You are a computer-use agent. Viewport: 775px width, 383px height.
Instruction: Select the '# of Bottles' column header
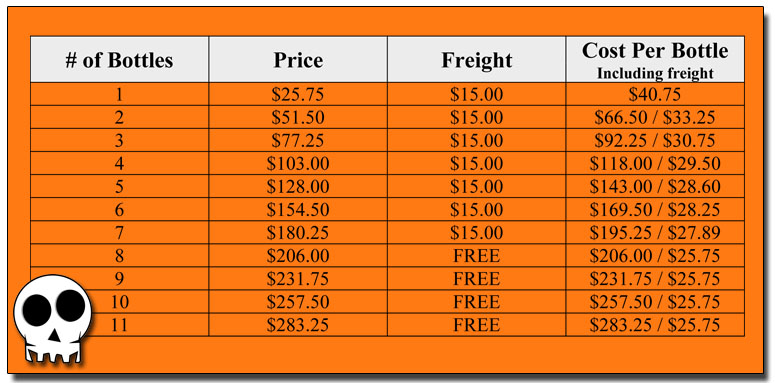coord(119,59)
